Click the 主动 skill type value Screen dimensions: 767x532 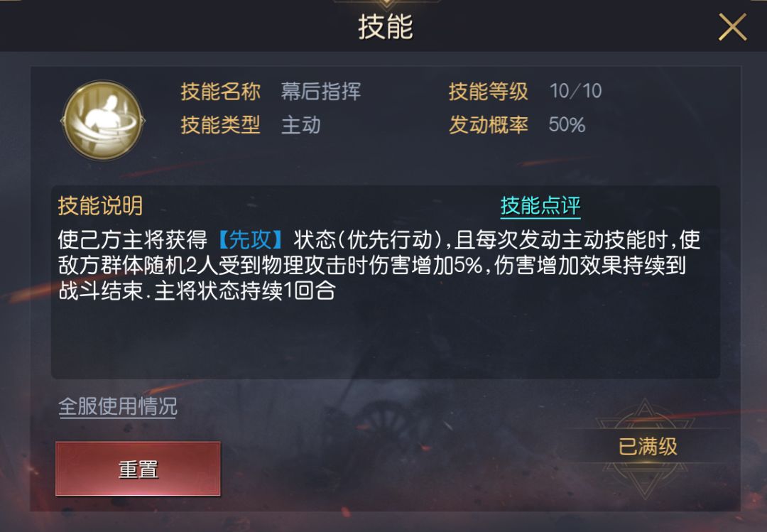(x=301, y=125)
